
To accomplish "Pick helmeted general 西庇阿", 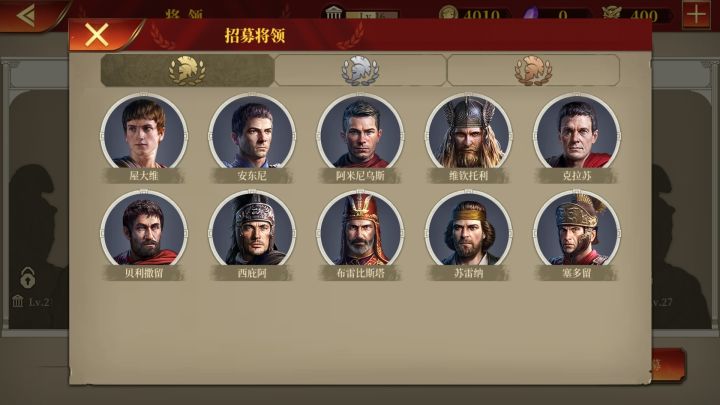I will point(252,230).
